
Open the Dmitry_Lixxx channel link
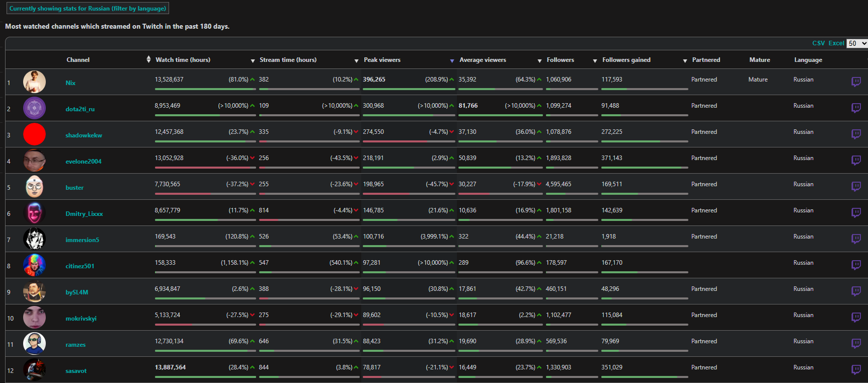point(84,214)
